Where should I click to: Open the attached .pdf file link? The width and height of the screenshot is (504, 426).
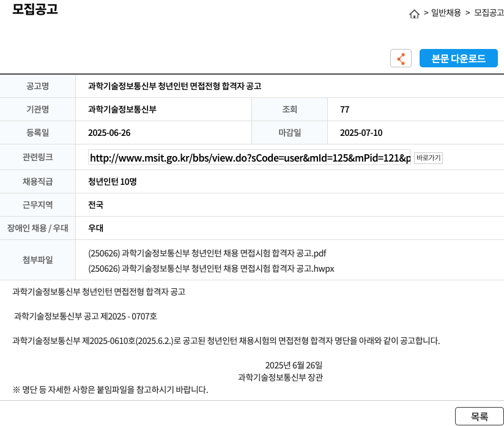point(207,253)
